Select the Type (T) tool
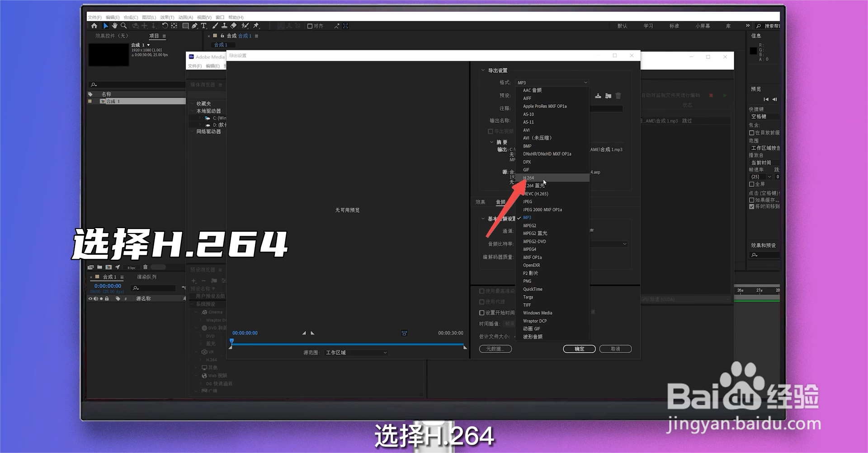This screenshot has height=453, width=868. 204,26
